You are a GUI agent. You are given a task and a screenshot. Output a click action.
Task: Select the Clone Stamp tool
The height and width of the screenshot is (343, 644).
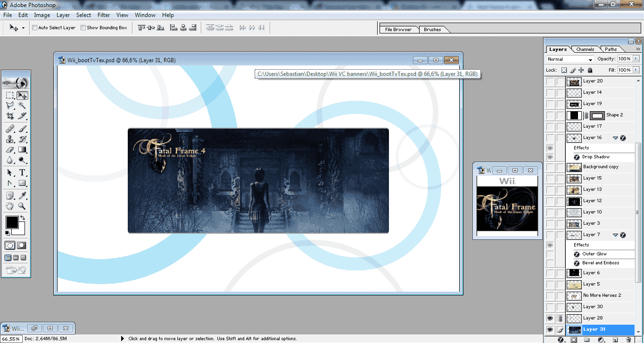tap(10, 139)
